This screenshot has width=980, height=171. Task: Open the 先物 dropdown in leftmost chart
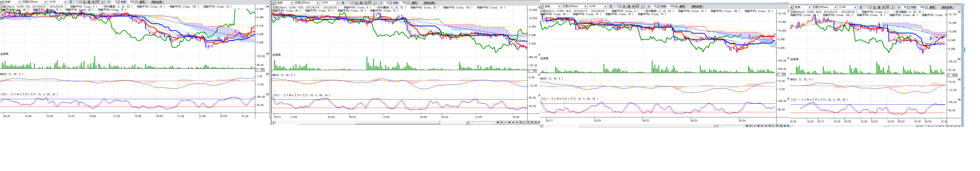tap(19, 2)
